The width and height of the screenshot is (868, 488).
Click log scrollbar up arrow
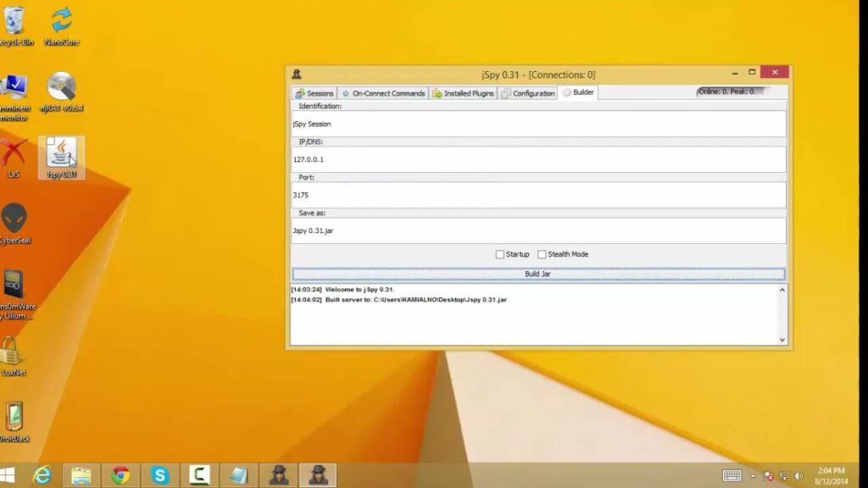coord(782,290)
